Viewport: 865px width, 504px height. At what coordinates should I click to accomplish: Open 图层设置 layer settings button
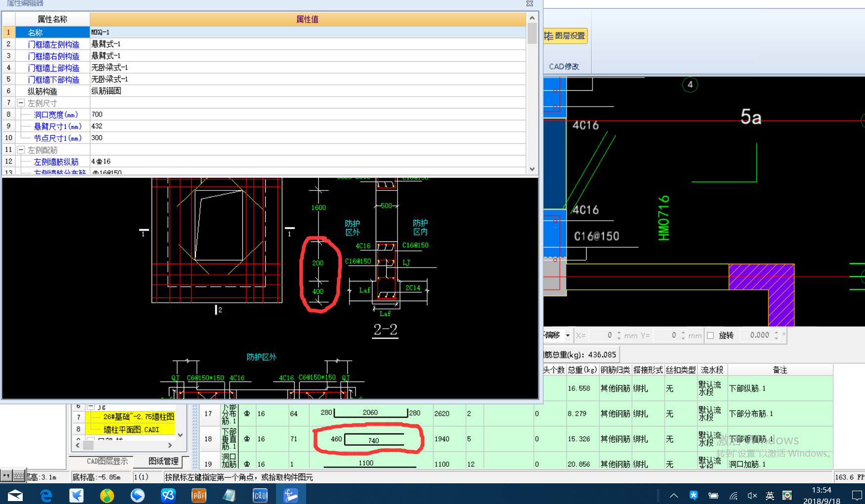tap(565, 36)
